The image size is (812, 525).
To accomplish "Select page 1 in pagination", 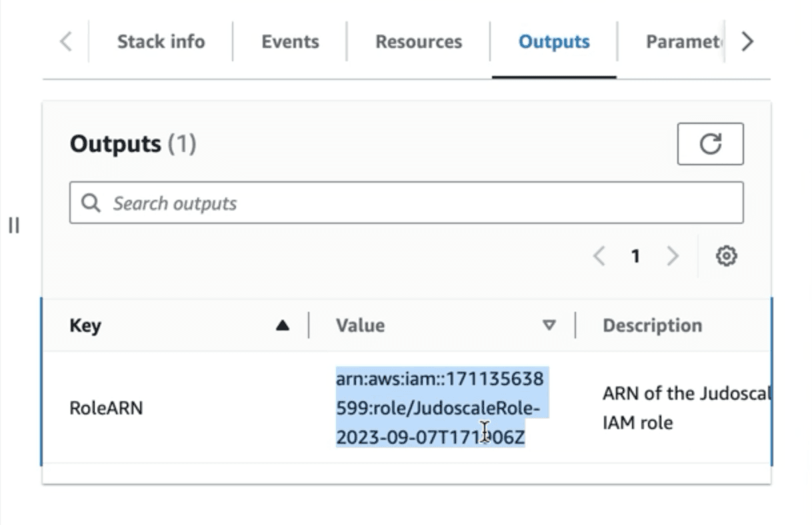I will 636,255.
